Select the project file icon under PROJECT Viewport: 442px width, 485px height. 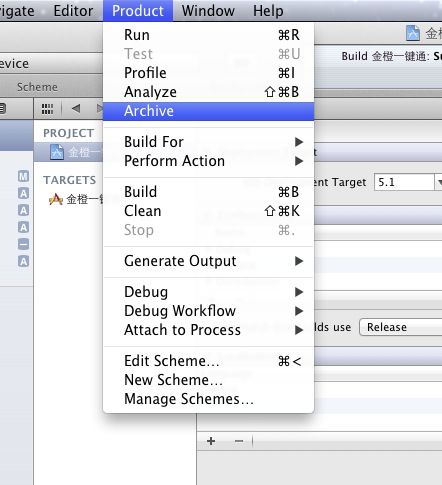coord(57,152)
